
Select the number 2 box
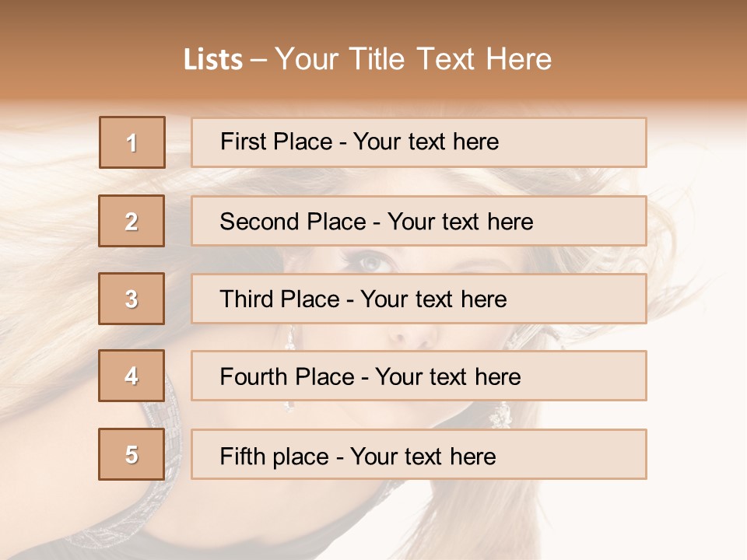click(x=132, y=221)
